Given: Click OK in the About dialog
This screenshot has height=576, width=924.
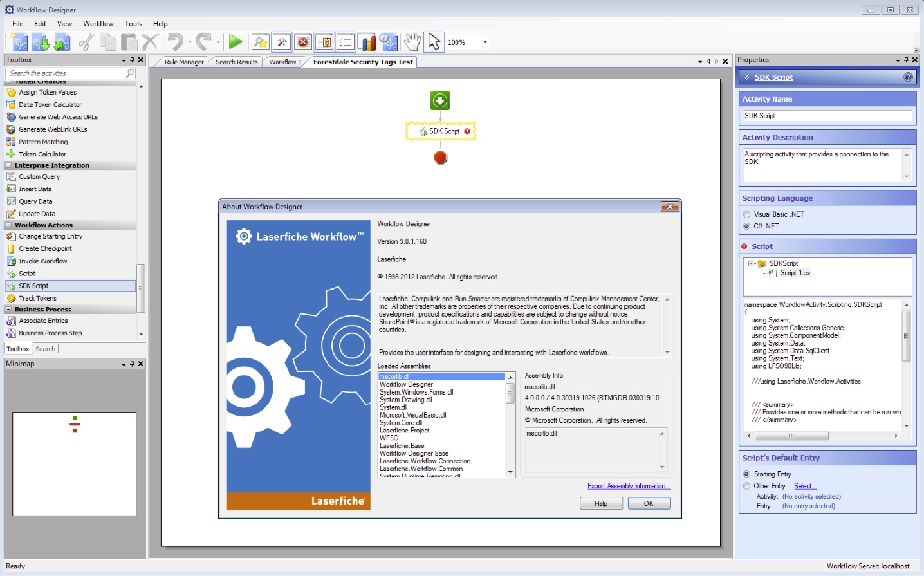Looking at the screenshot, I should click(649, 504).
